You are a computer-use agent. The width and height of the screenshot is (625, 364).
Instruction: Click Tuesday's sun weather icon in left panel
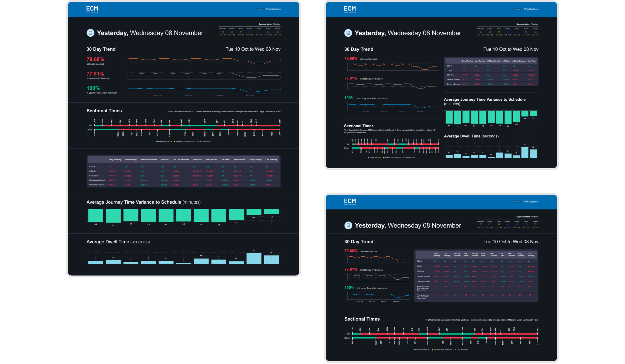[277, 32]
